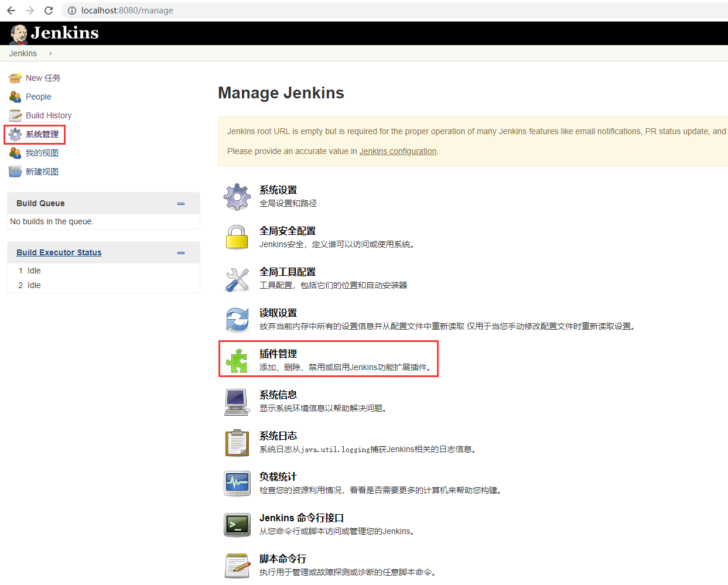Image resolution: width=728 pixels, height=585 pixels.
Task: Collapse the Build Executor Status panel
Action: tap(181, 253)
